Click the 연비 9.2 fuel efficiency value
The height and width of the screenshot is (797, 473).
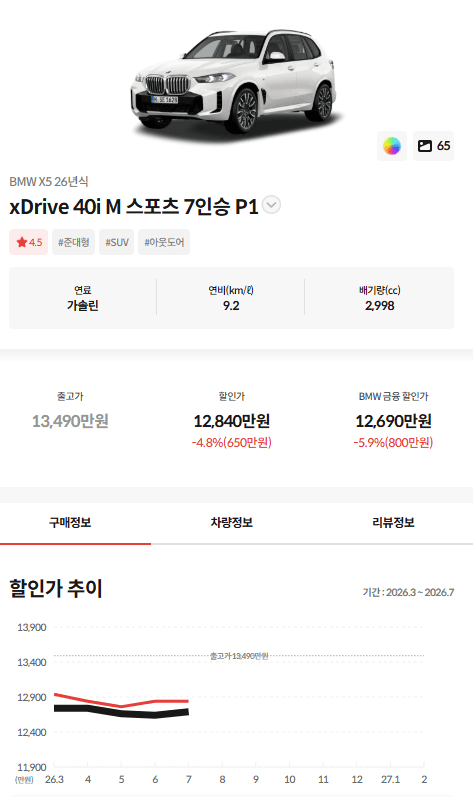(x=231, y=305)
